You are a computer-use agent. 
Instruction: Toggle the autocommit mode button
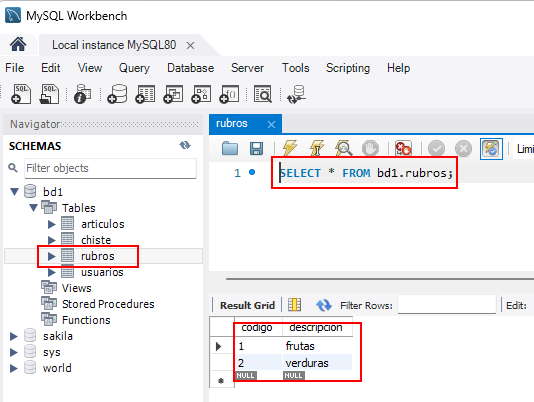[x=491, y=149]
